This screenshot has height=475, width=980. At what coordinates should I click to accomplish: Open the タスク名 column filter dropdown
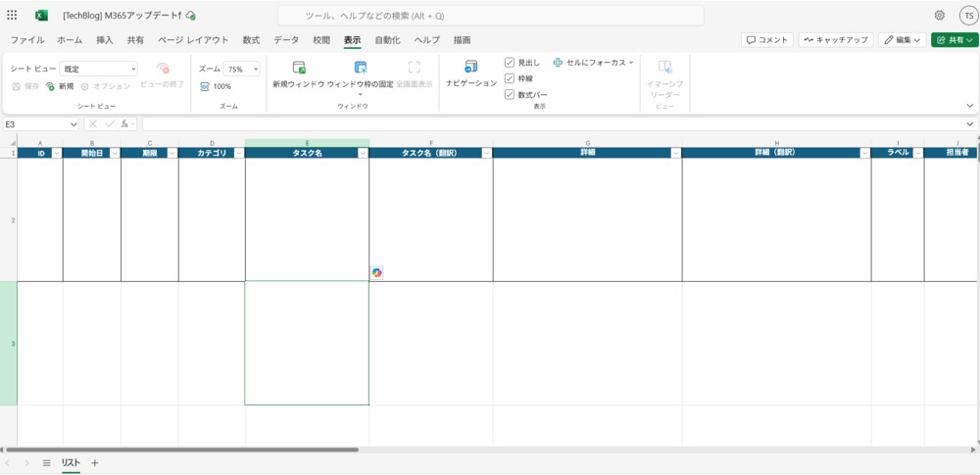(x=363, y=153)
